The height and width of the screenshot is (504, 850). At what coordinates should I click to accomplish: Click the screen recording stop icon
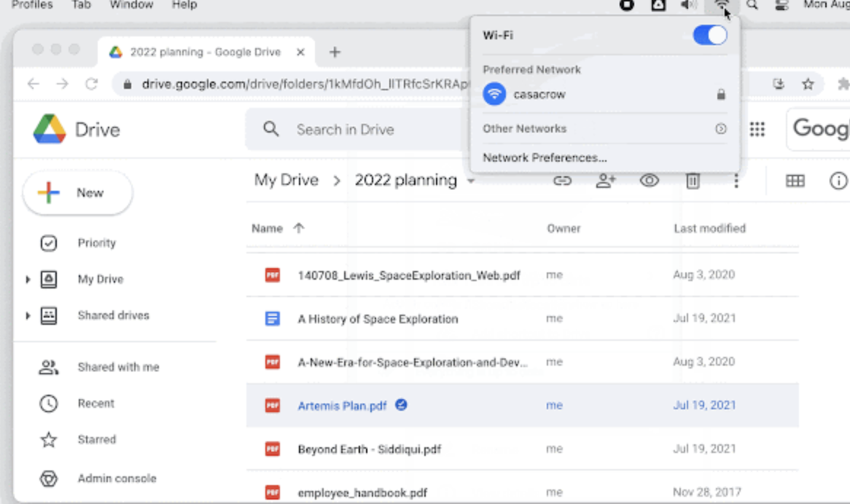tap(627, 5)
